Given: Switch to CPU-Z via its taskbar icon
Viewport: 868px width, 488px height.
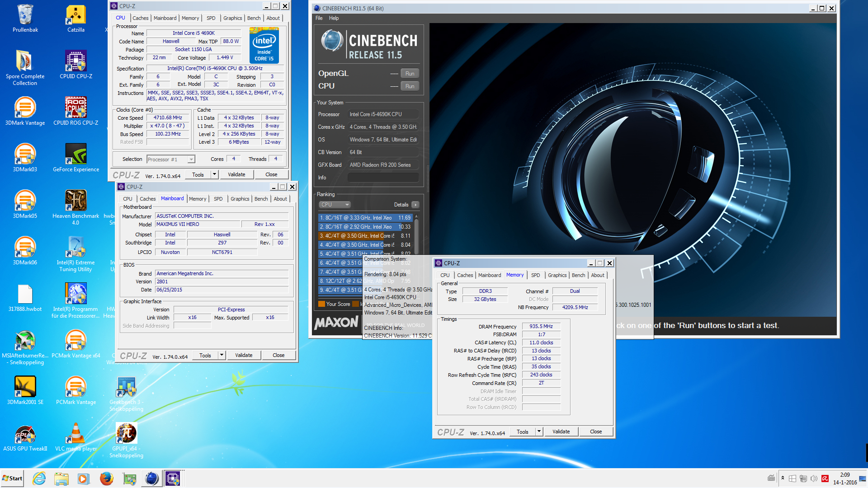Looking at the screenshot, I should click(173, 479).
